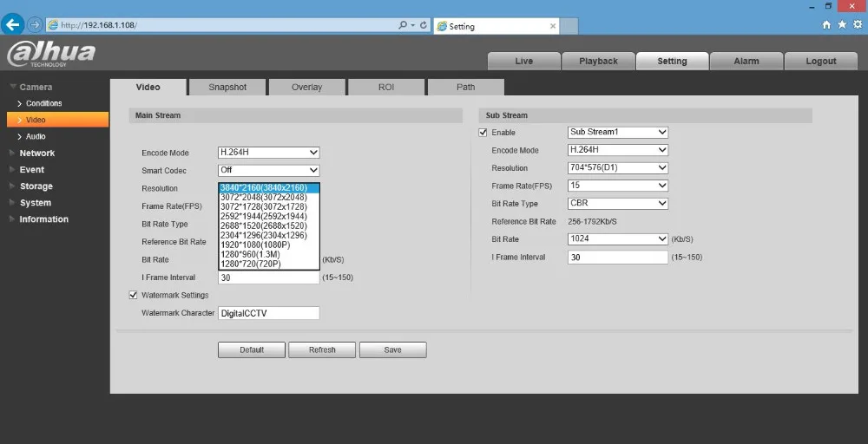Open the browser tools gear icon
Screen dimensions: 868x444
tap(858, 25)
